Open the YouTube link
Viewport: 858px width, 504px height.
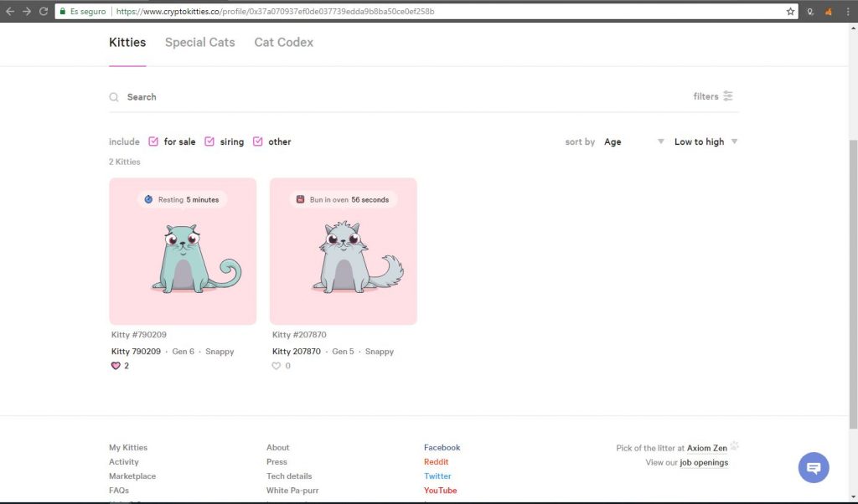(441, 491)
